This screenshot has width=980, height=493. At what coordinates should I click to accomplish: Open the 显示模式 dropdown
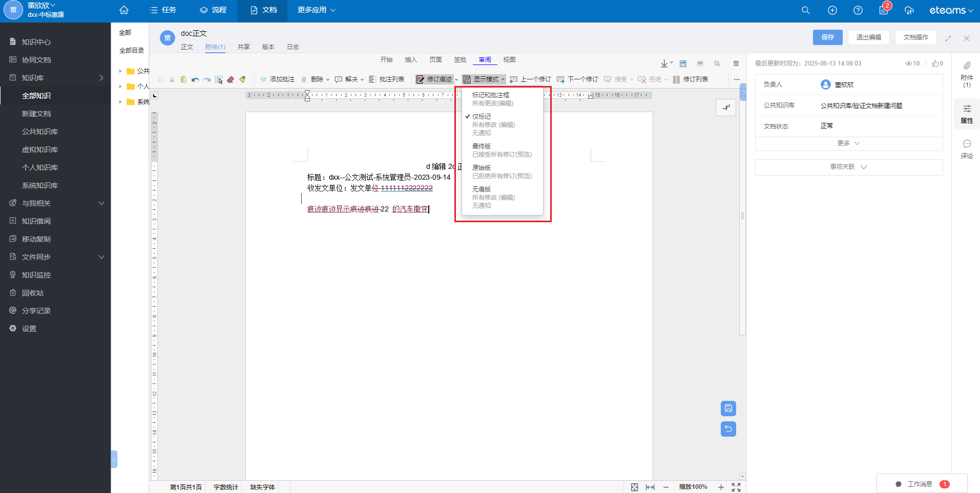point(484,79)
